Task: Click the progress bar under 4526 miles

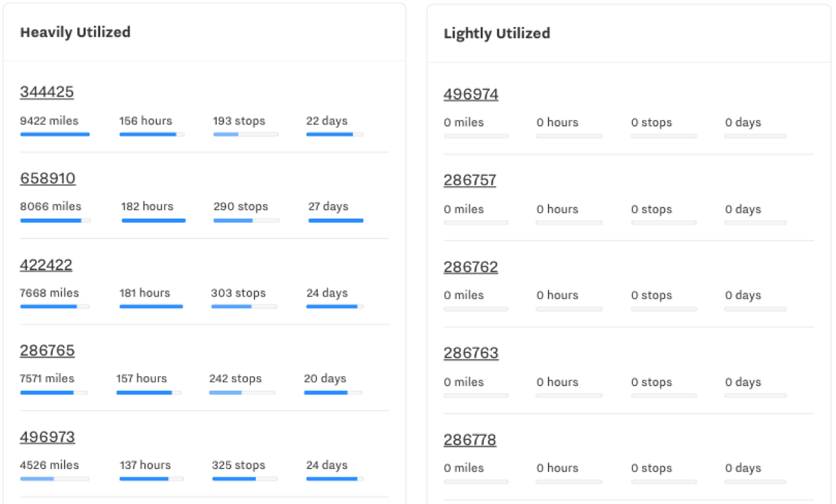Action: coord(55,479)
